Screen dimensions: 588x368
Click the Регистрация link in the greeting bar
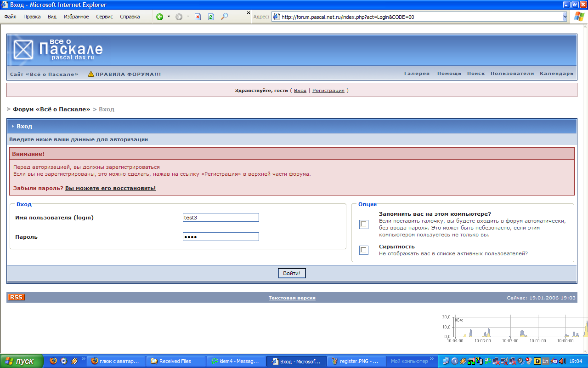tap(328, 91)
